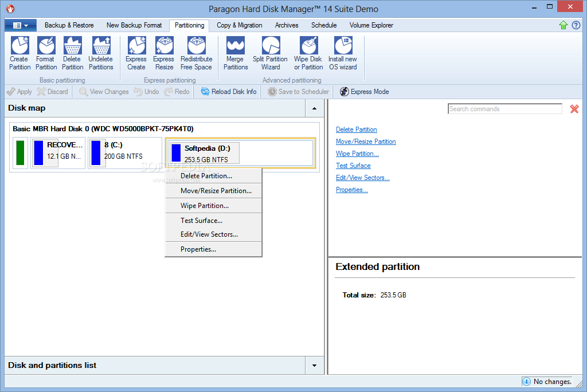This screenshot has width=587, height=392.
Task: Clear search with the red X icon
Action: (x=574, y=109)
